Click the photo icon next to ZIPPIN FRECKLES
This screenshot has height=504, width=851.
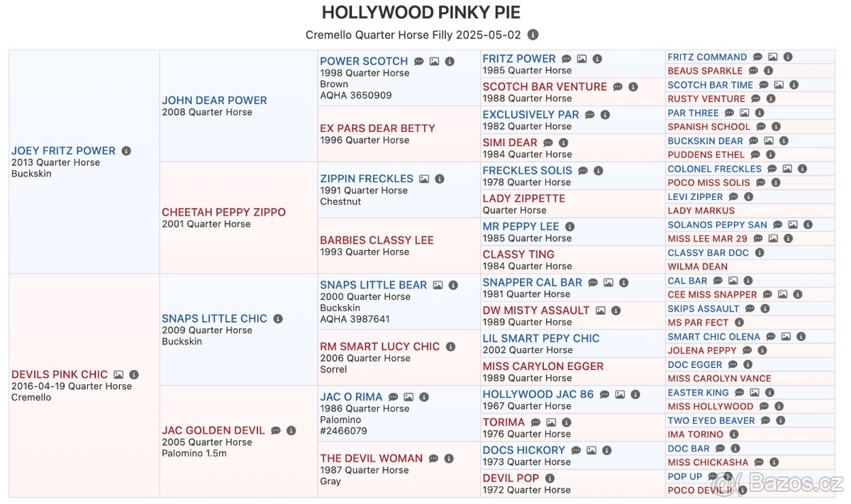(x=424, y=179)
